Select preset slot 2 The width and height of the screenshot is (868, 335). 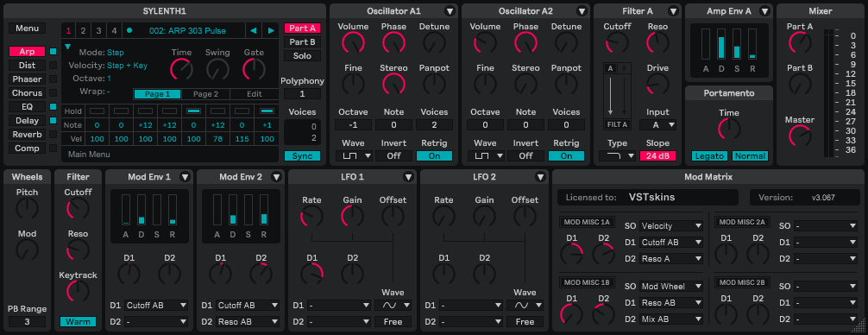(83, 30)
